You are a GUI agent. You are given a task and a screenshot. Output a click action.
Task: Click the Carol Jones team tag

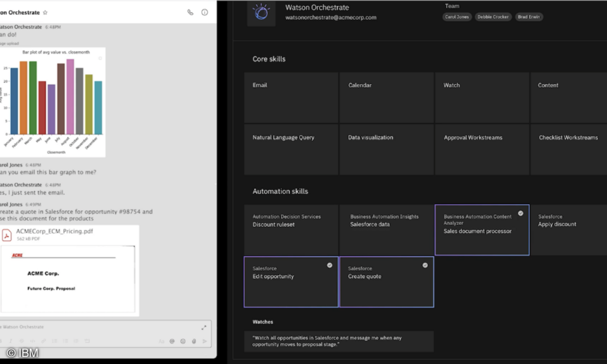(457, 17)
